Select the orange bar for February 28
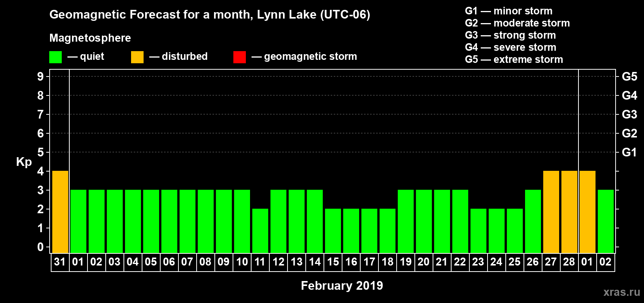This screenshot has height=303, width=644. pyautogui.click(x=569, y=212)
